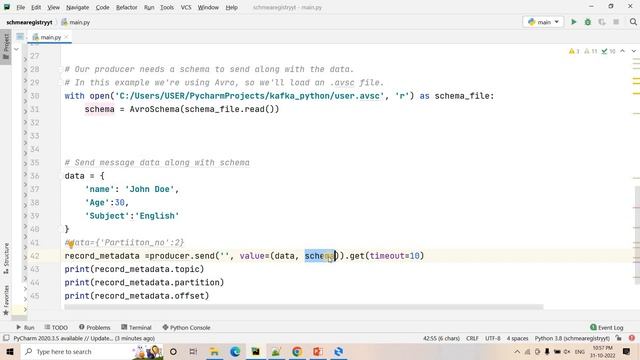This screenshot has width=640, height=360.
Task: Start debugging with the green bug icon
Action: click(x=588, y=22)
